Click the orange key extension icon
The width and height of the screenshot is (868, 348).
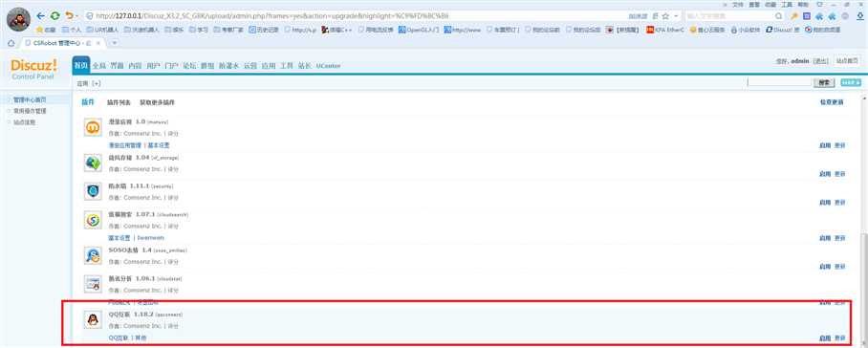[794, 16]
